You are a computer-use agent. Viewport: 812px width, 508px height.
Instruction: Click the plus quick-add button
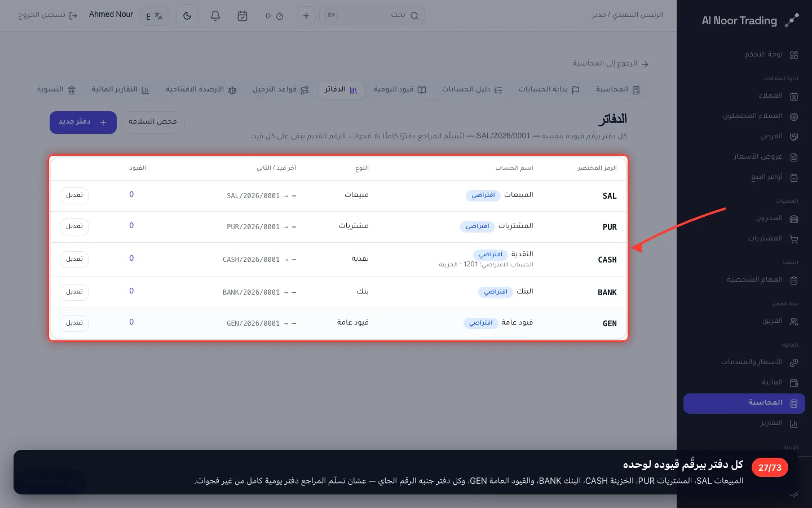(x=306, y=16)
